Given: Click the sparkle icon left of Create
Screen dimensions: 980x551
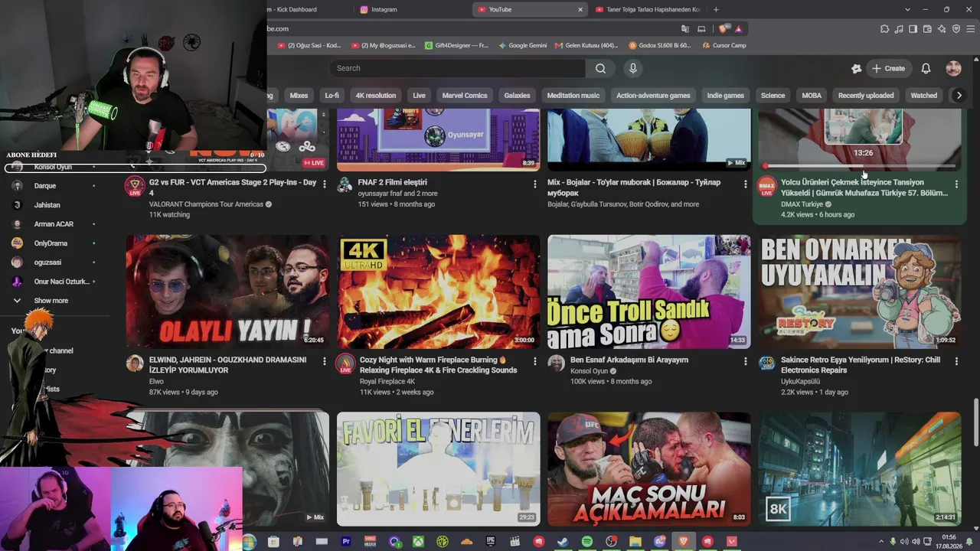Looking at the screenshot, I should 856,68.
